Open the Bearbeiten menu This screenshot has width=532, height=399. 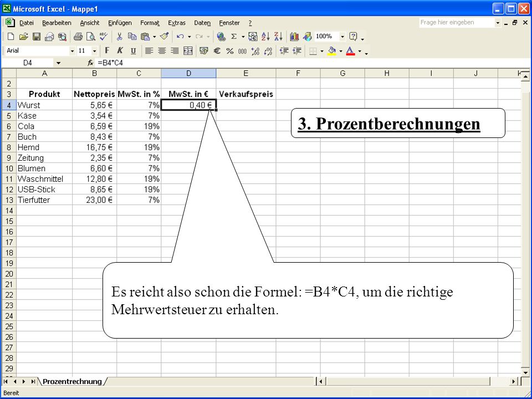(57, 23)
